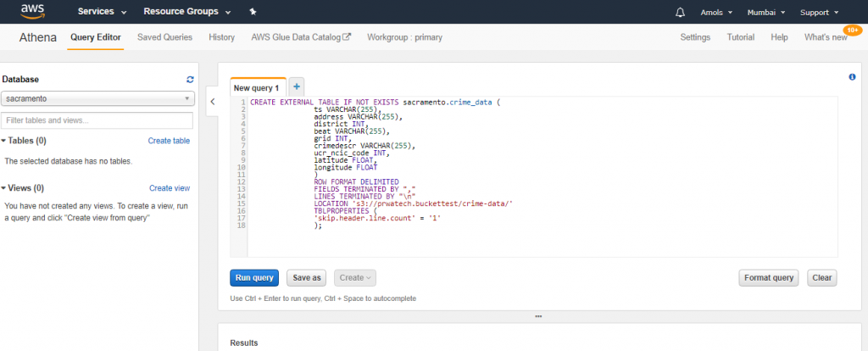Click the Save as button
The width and height of the screenshot is (868, 351).
[x=307, y=278]
